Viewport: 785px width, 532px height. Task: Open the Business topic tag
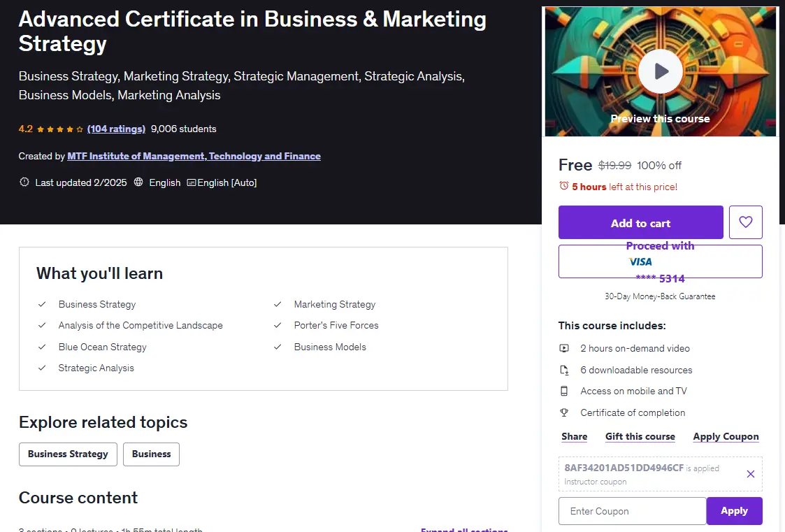coord(151,454)
